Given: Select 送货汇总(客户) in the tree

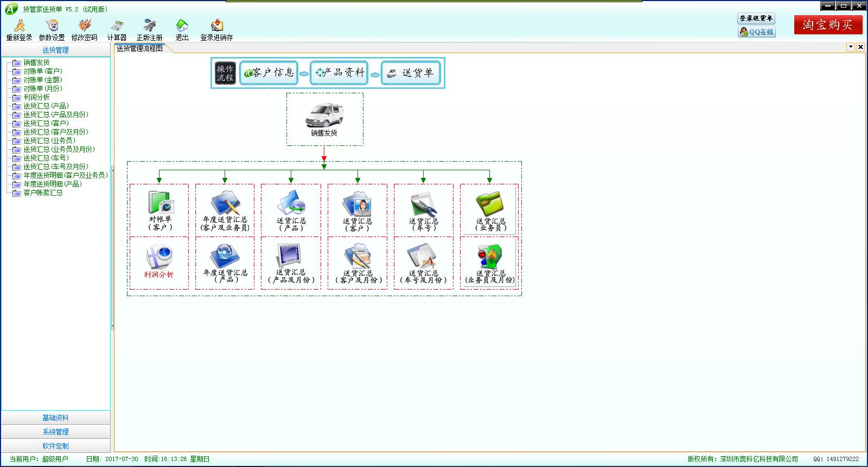Looking at the screenshot, I should coord(46,123).
